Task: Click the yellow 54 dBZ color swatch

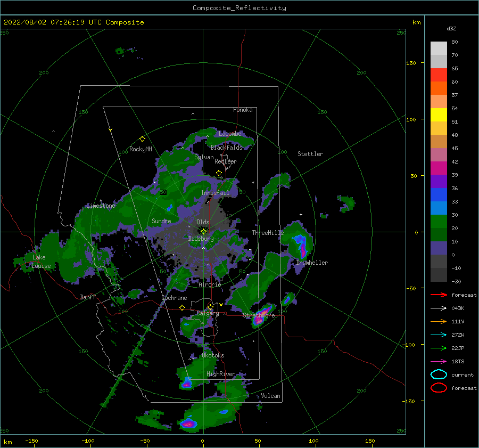Action: [439, 115]
